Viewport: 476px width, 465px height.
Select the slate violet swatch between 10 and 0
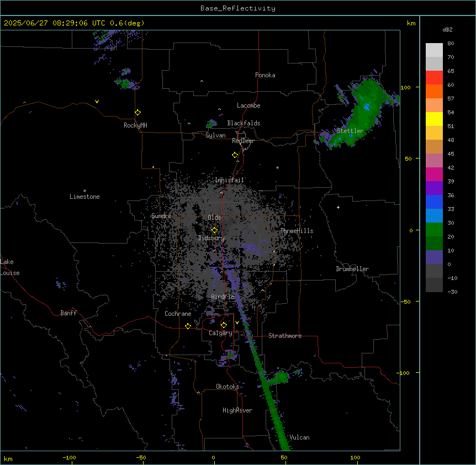(x=434, y=257)
